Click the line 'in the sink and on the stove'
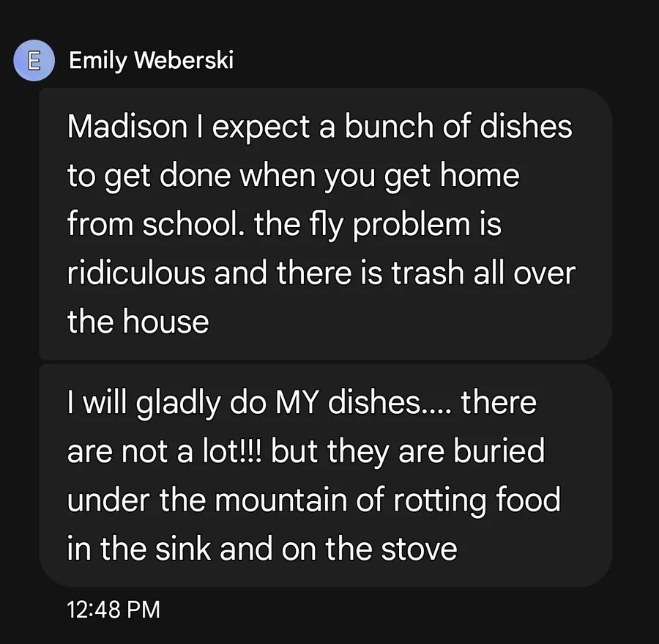 pos(262,549)
